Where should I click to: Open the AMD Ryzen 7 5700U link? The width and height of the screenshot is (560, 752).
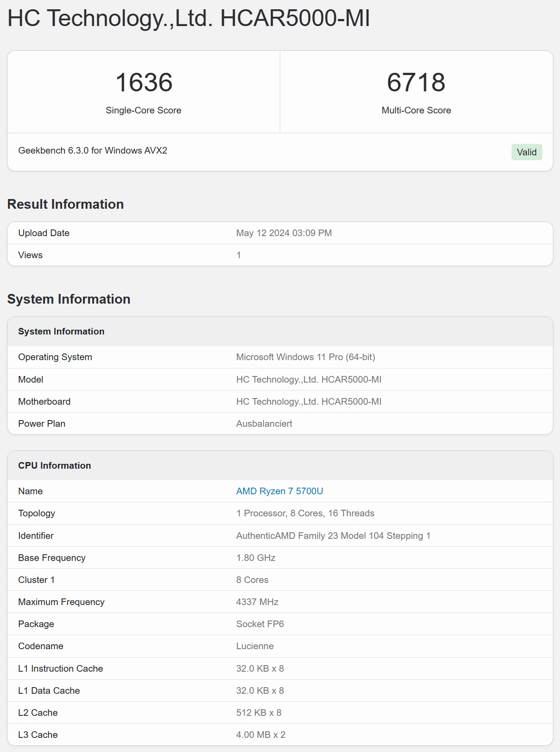[x=279, y=491]
